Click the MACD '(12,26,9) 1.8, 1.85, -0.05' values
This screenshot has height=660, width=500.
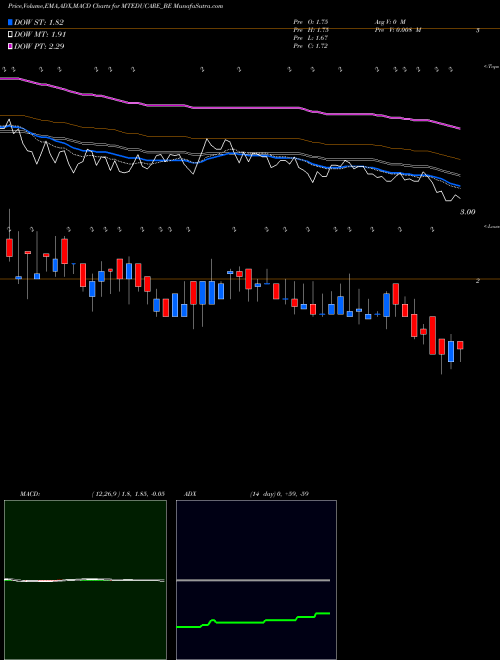(128, 494)
